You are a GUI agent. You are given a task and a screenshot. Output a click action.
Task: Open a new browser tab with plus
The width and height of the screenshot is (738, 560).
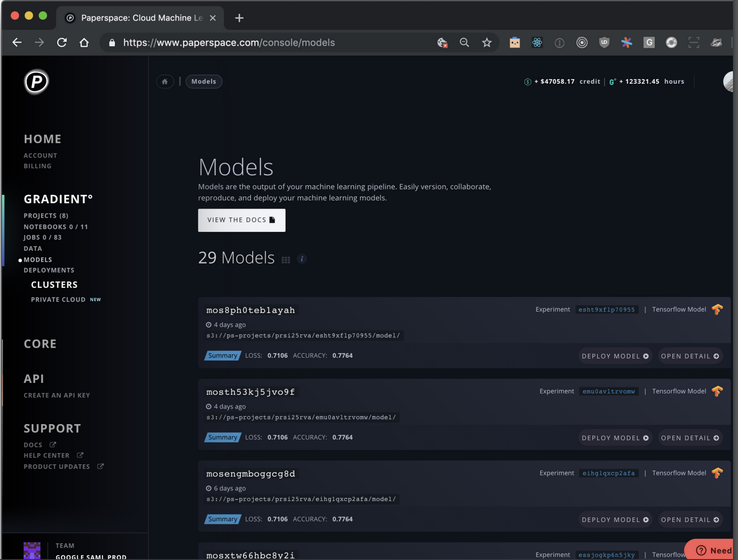click(239, 18)
